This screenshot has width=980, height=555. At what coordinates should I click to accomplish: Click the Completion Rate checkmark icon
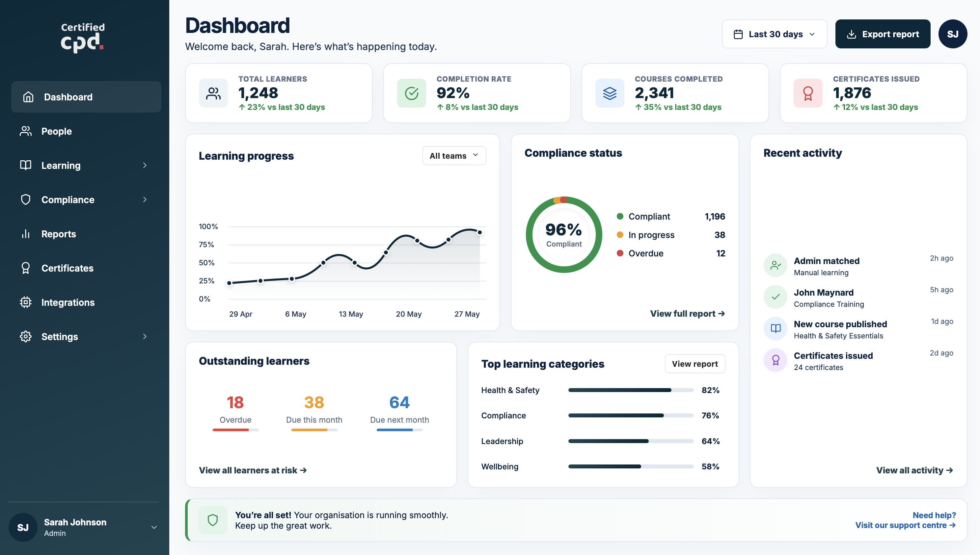(x=411, y=93)
